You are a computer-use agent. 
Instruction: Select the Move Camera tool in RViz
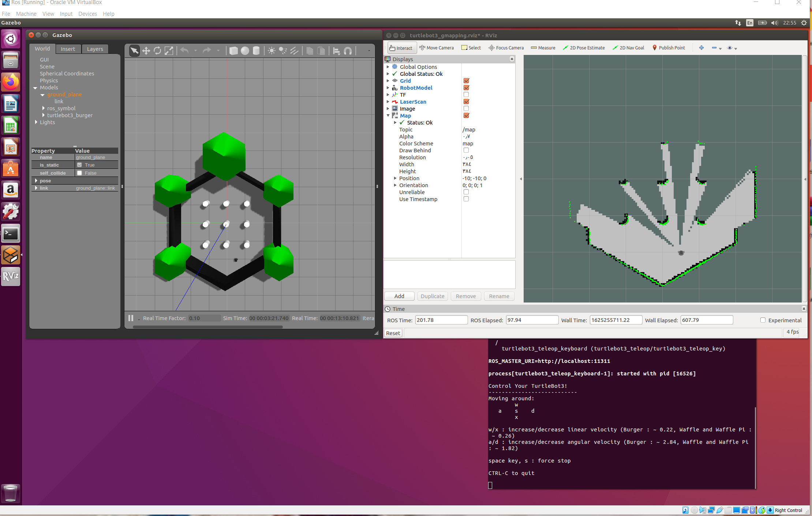[x=437, y=48]
